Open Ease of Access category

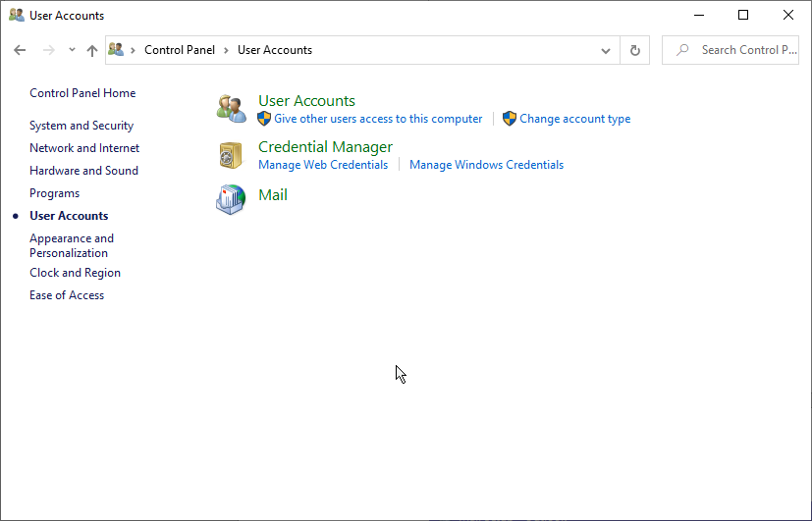tap(67, 295)
